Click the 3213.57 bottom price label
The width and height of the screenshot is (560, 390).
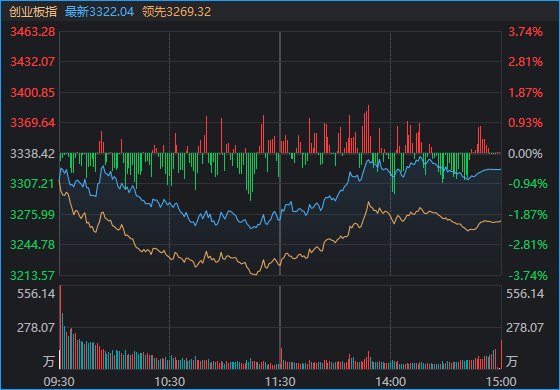click(x=33, y=276)
